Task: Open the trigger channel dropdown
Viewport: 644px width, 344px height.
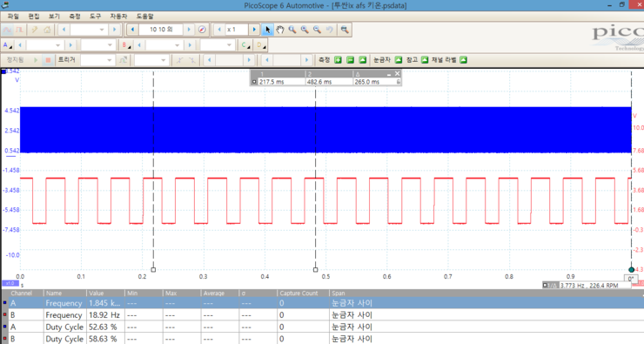Action: [x=151, y=60]
